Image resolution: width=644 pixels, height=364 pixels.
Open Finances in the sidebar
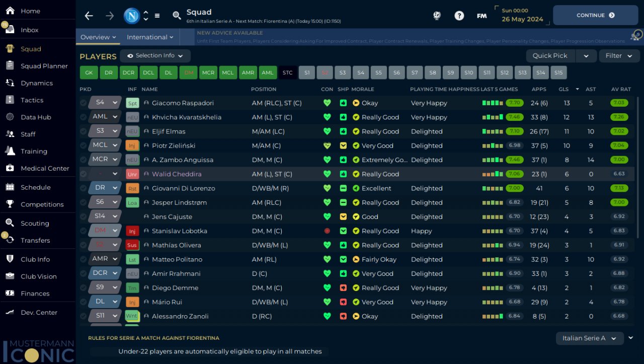pos(35,294)
